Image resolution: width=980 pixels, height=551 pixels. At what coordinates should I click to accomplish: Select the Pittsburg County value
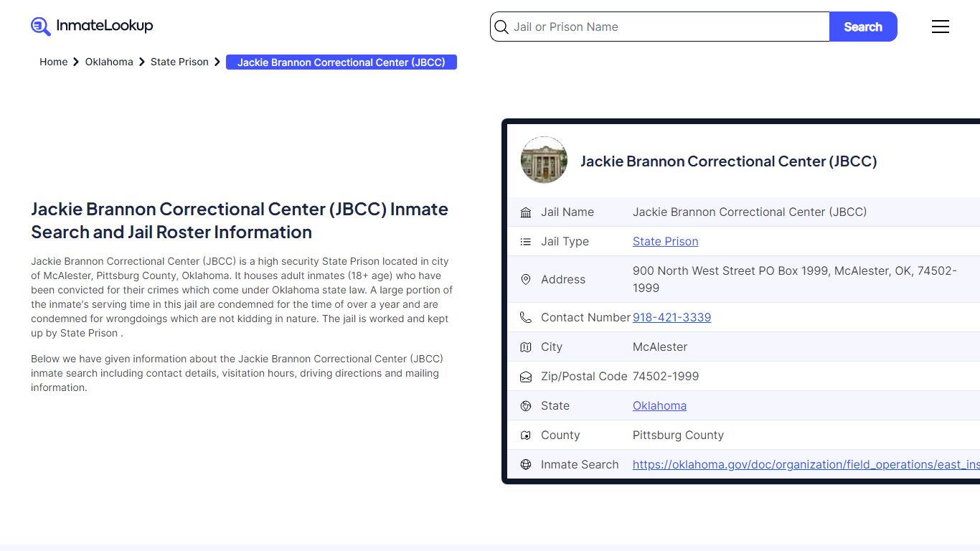pyautogui.click(x=678, y=435)
